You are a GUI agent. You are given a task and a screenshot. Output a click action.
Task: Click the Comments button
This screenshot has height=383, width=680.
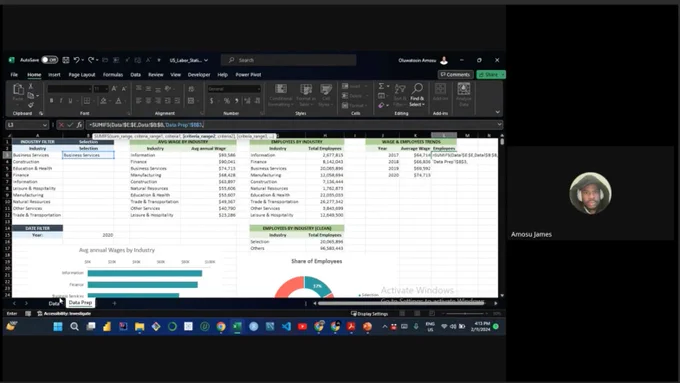[455, 75]
